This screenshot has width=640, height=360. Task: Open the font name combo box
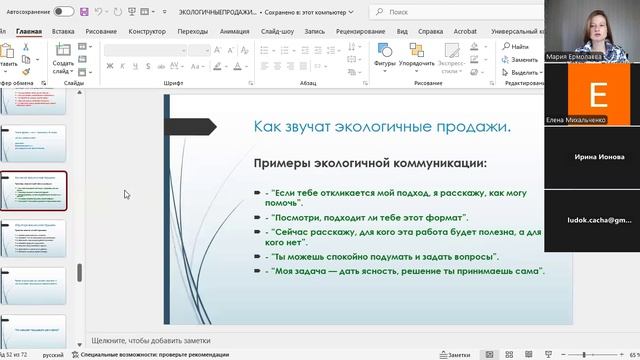click(145, 50)
